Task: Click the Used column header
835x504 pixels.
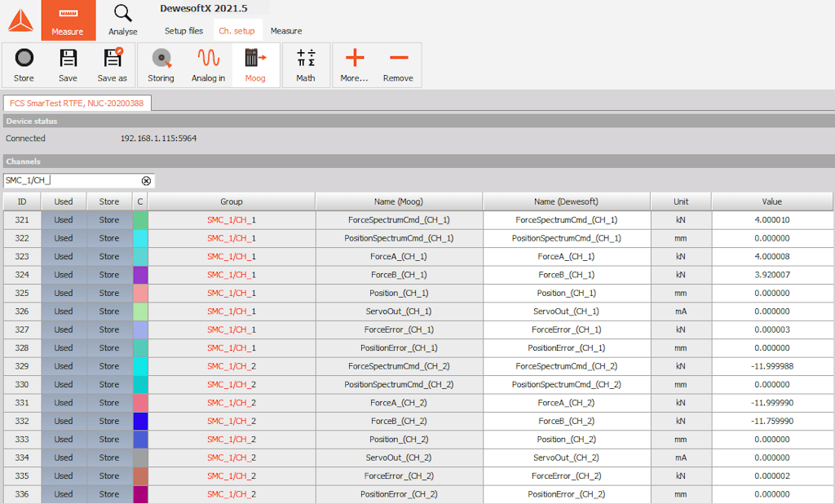Action: [64, 201]
